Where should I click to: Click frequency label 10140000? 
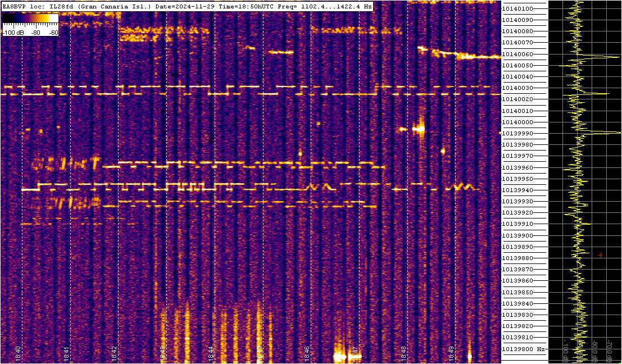517,122
